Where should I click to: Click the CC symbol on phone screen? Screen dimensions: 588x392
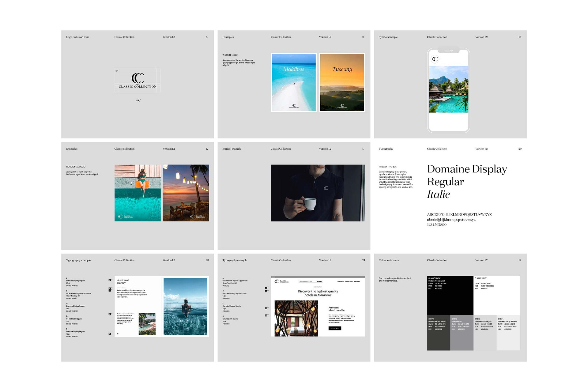[x=435, y=59]
